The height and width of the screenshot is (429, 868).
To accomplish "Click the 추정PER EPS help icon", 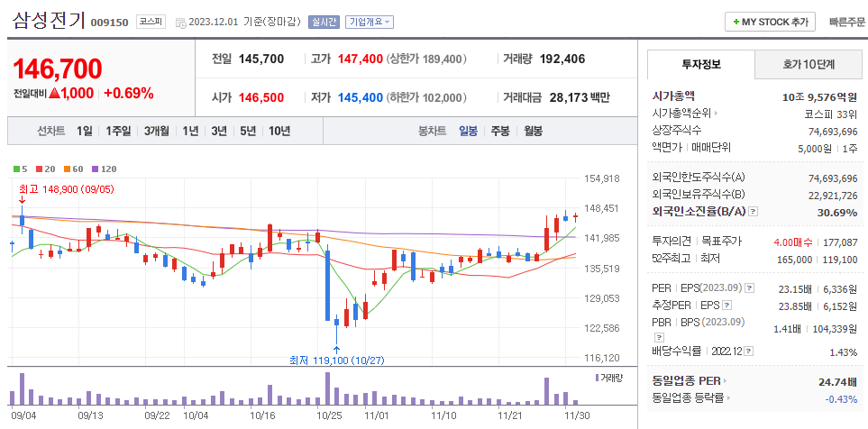I will click(726, 305).
